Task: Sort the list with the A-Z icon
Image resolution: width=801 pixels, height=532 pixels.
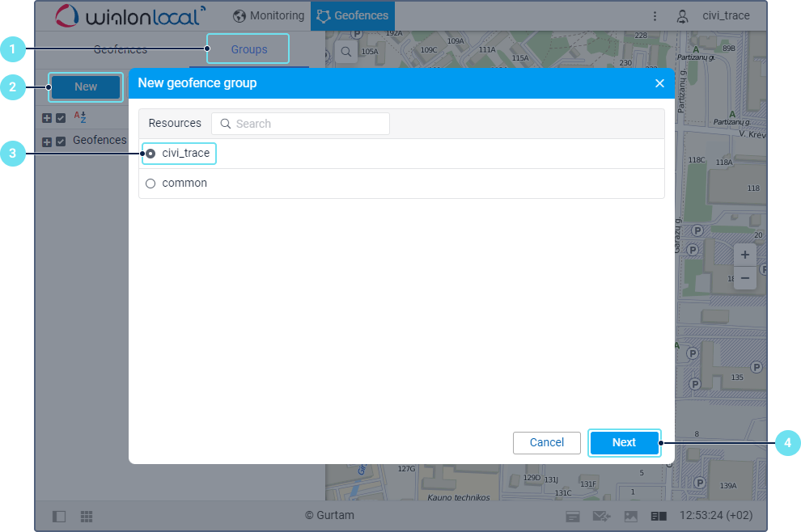Action: 80,117
